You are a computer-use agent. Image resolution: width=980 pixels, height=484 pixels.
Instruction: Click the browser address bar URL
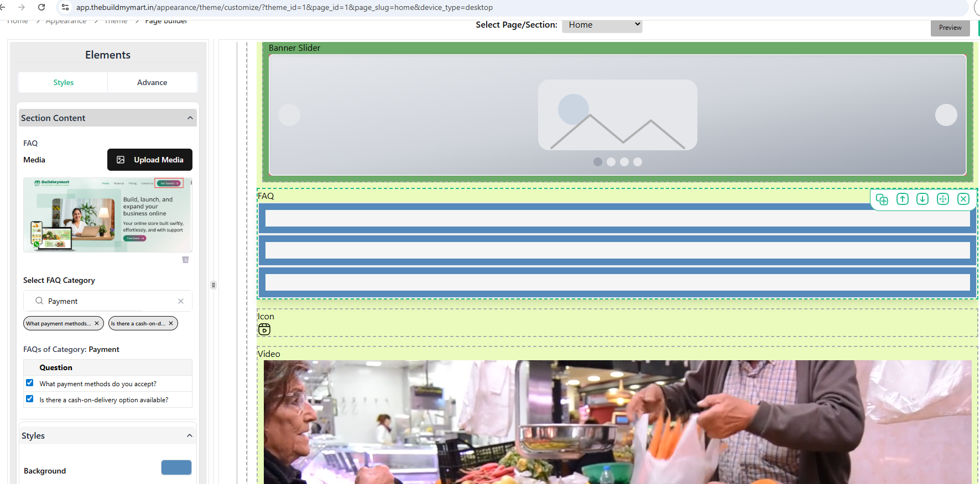point(284,7)
